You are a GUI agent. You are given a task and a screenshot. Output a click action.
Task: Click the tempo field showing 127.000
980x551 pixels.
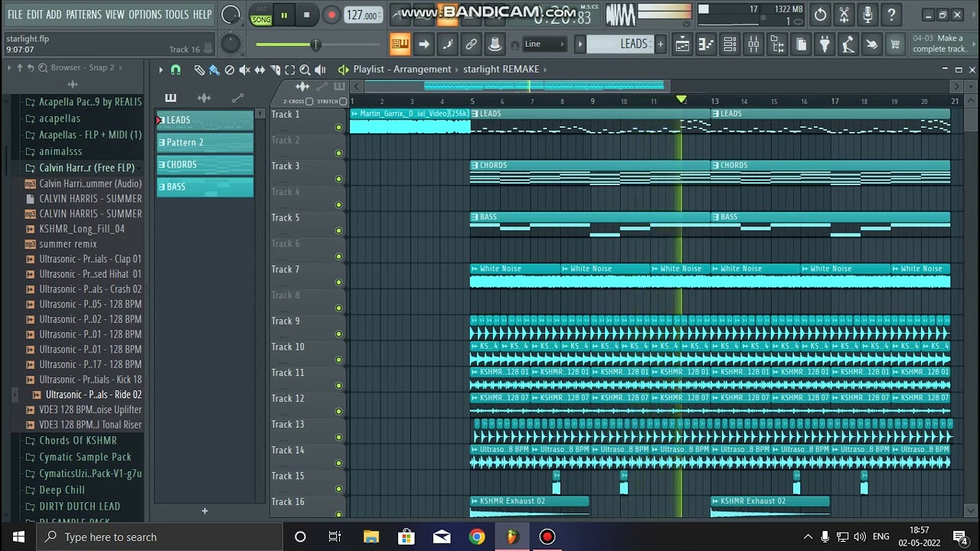click(x=362, y=15)
